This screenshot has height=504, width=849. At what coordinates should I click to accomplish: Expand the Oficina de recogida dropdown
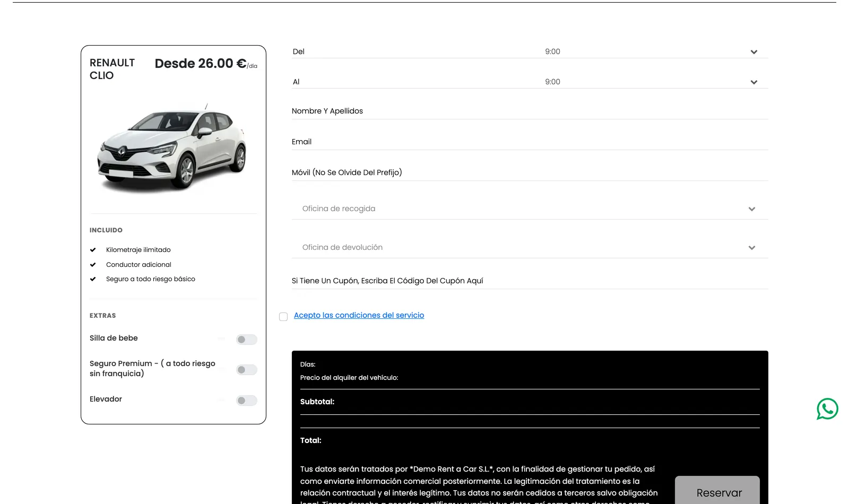530,208
